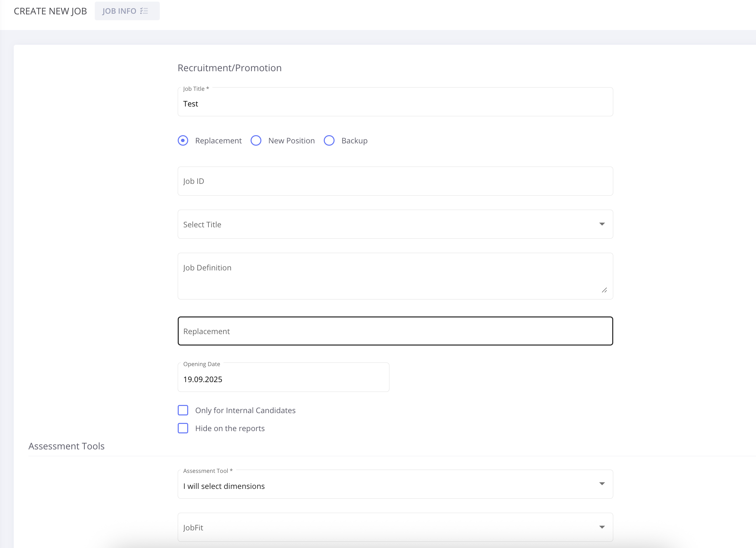Select the Replacement radio button

(183, 140)
